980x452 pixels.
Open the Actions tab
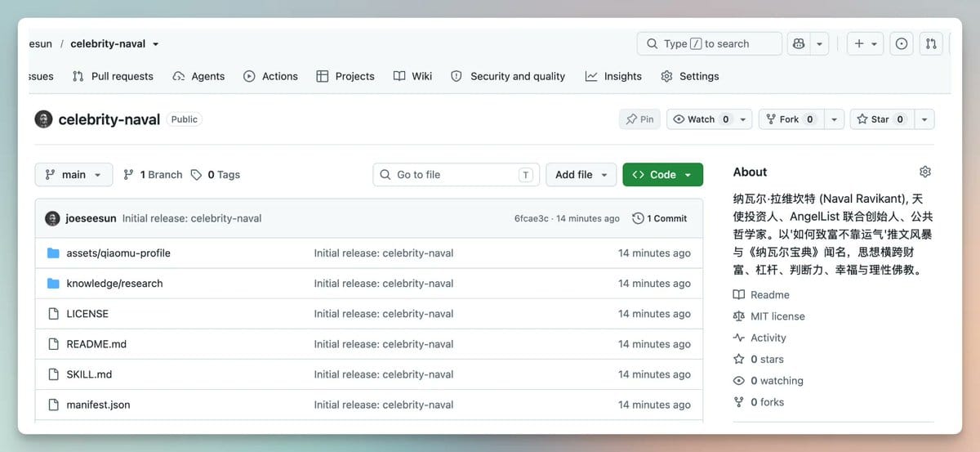270,76
